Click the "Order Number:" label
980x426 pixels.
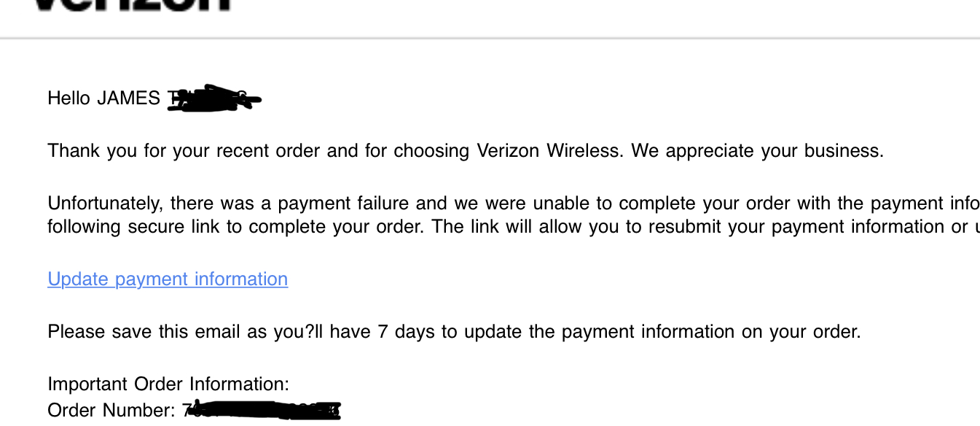(111, 411)
